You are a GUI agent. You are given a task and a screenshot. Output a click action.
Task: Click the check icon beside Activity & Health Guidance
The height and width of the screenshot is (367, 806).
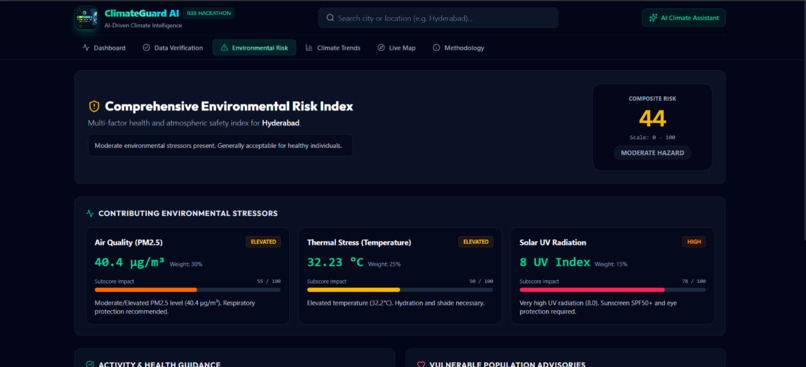90,364
